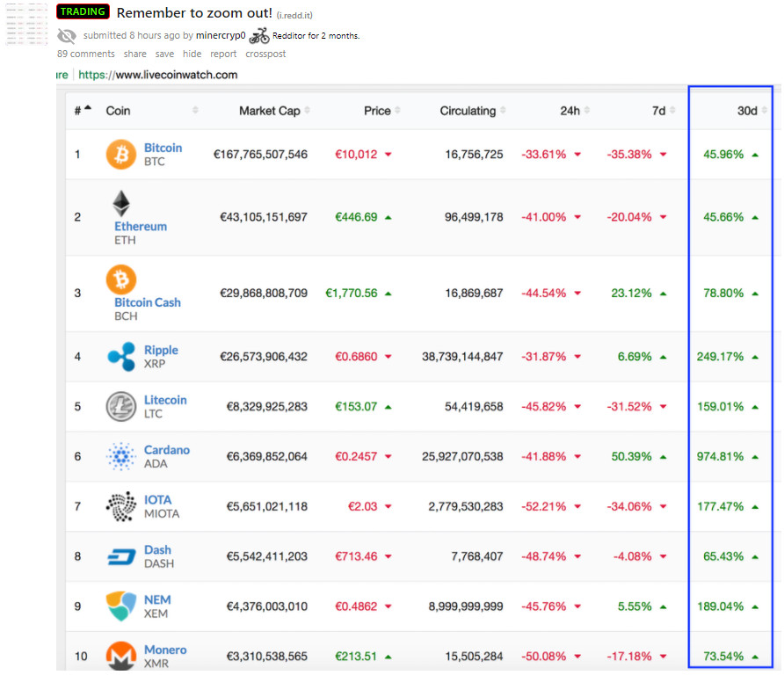Click Ethereum 24h change -41.00%
784x675 pixels.
click(x=544, y=217)
